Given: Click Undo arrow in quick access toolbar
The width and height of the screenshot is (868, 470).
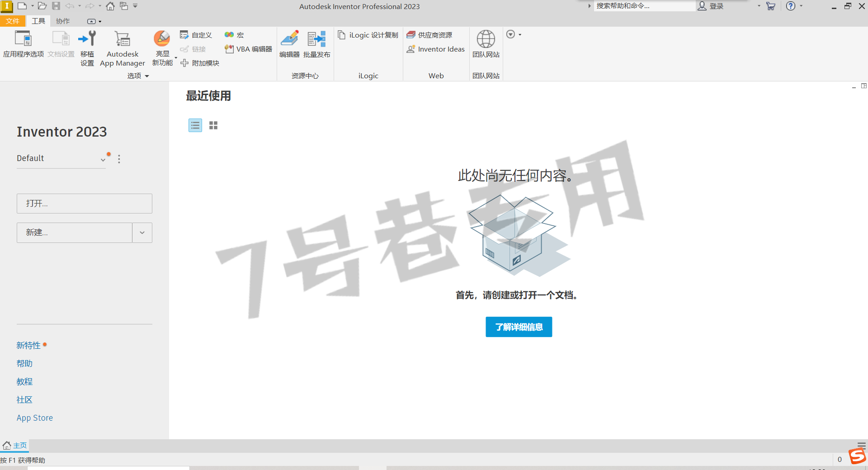Looking at the screenshot, I should pyautogui.click(x=70, y=6).
